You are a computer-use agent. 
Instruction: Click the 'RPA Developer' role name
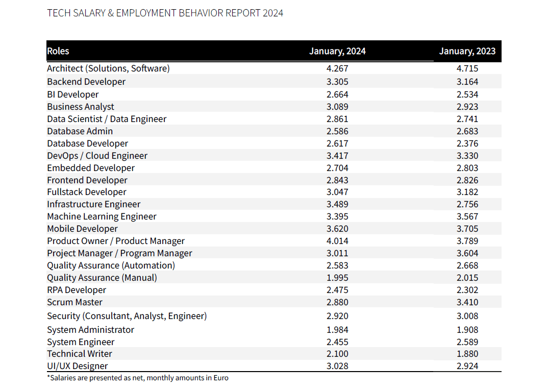77,290
